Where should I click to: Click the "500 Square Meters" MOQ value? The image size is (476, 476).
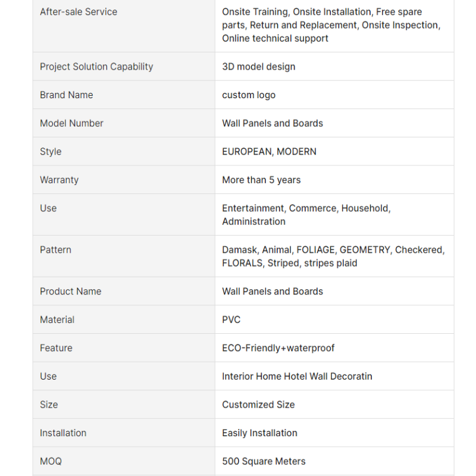pyautogui.click(x=264, y=461)
